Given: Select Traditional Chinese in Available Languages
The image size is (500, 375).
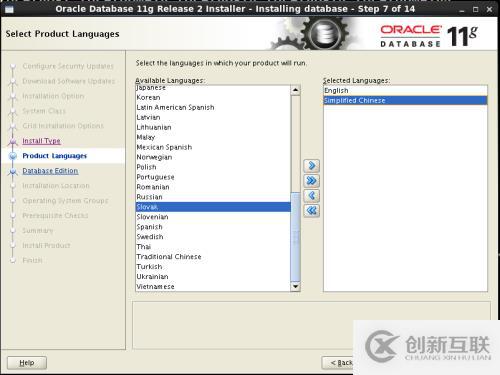Looking at the screenshot, I should pos(213,257).
